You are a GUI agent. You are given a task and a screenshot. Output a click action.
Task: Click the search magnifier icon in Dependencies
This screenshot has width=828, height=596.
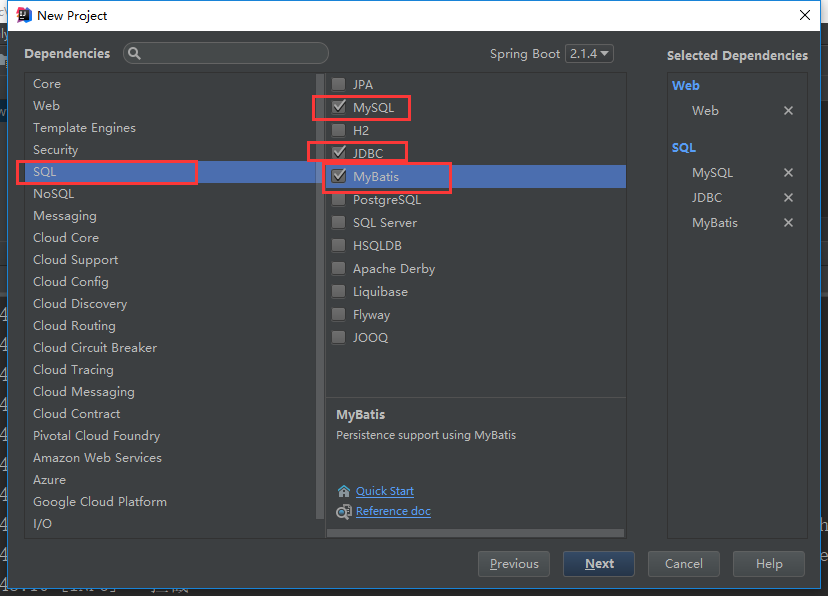(x=135, y=53)
